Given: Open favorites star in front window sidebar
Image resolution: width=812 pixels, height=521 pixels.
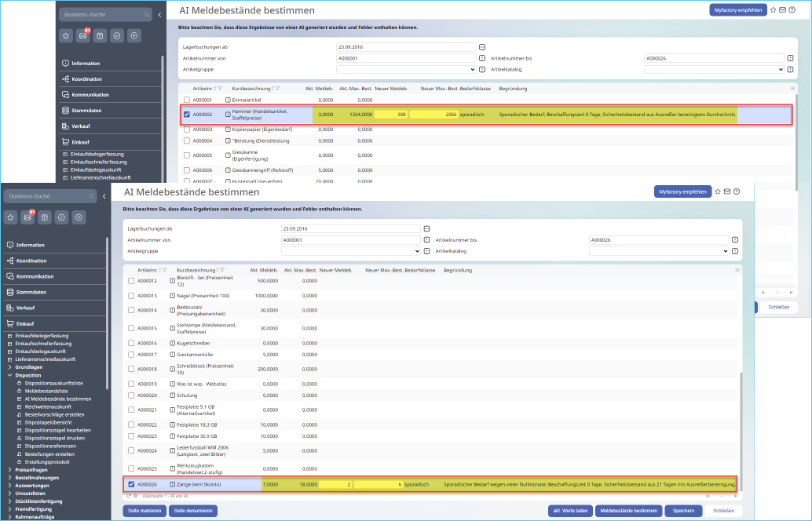Looking at the screenshot, I should (10, 217).
